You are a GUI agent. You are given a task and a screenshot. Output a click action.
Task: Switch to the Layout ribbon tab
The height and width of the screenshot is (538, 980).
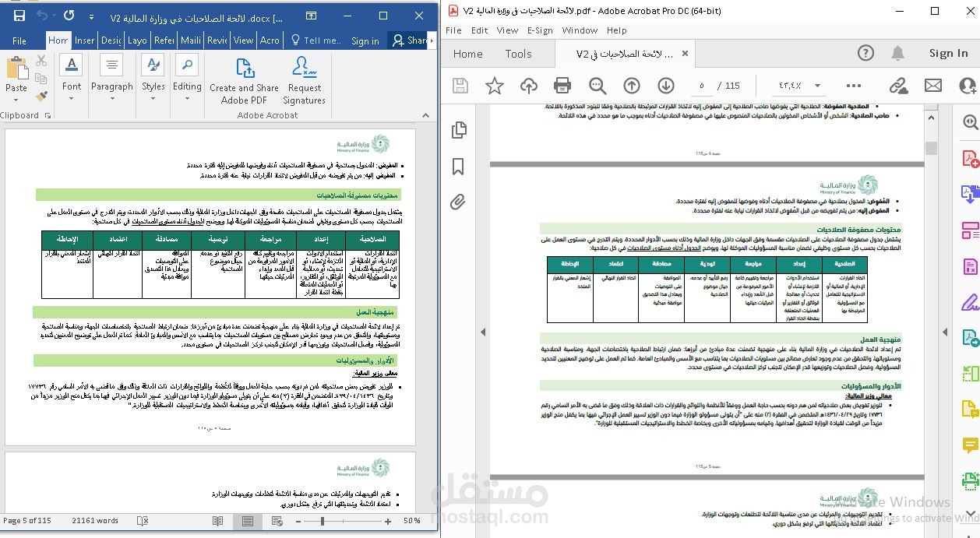tap(137, 40)
